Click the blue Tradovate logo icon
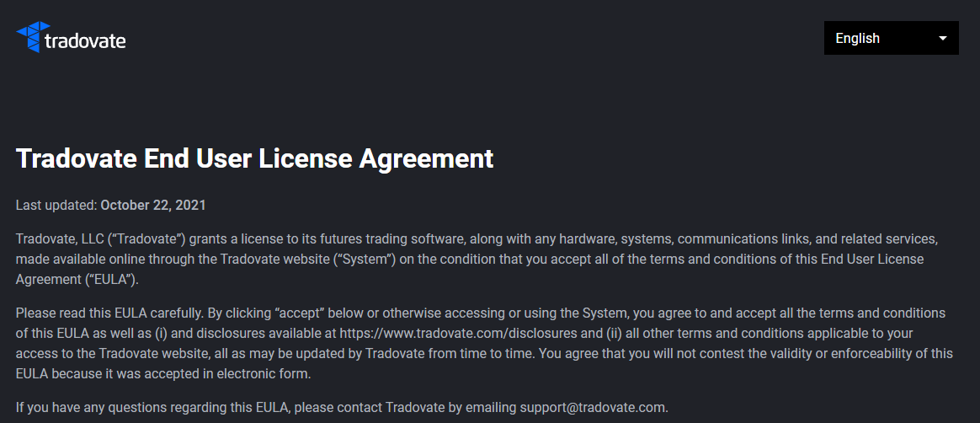The width and height of the screenshot is (980, 423). coord(28,37)
